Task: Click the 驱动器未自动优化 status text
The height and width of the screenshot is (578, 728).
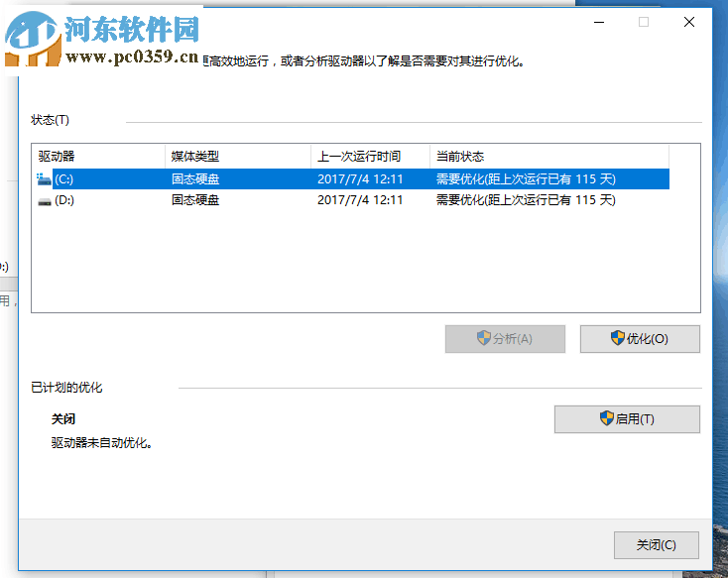Action: click(x=102, y=443)
